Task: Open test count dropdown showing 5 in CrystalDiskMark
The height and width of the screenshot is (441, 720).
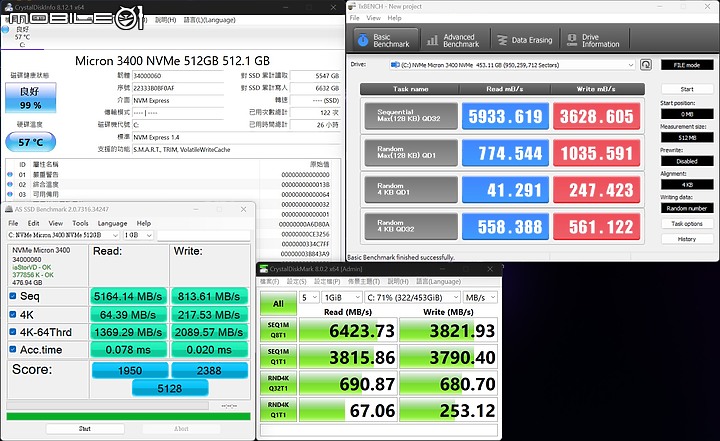Action: (309, 298)
